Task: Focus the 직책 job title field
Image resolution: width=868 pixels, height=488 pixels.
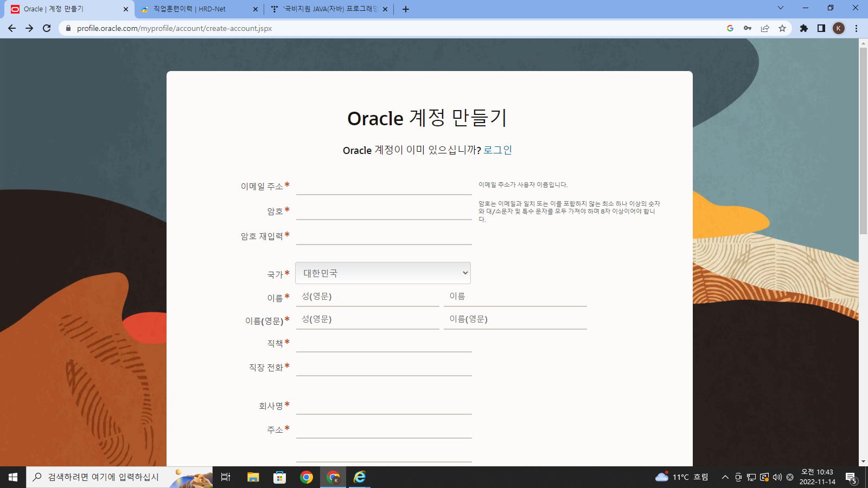Action: [x=384, y=343]
